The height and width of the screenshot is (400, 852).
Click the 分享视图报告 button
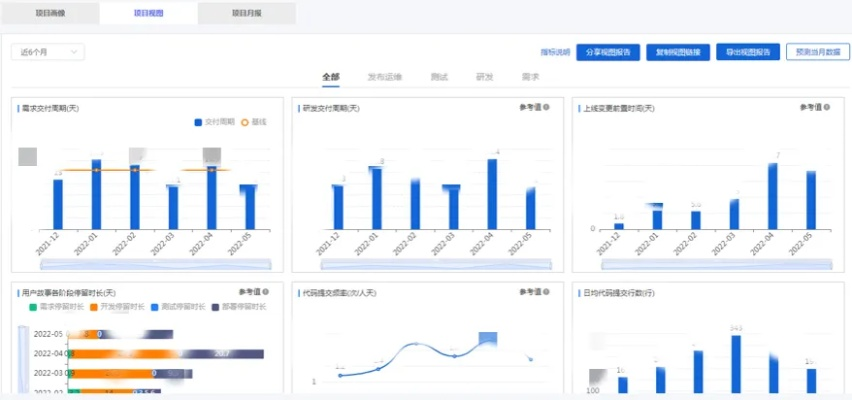pos(607,52)
